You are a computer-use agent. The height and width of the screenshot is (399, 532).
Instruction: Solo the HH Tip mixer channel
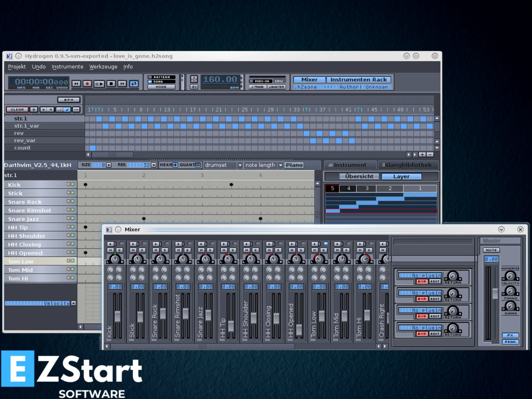coord(233,250)
